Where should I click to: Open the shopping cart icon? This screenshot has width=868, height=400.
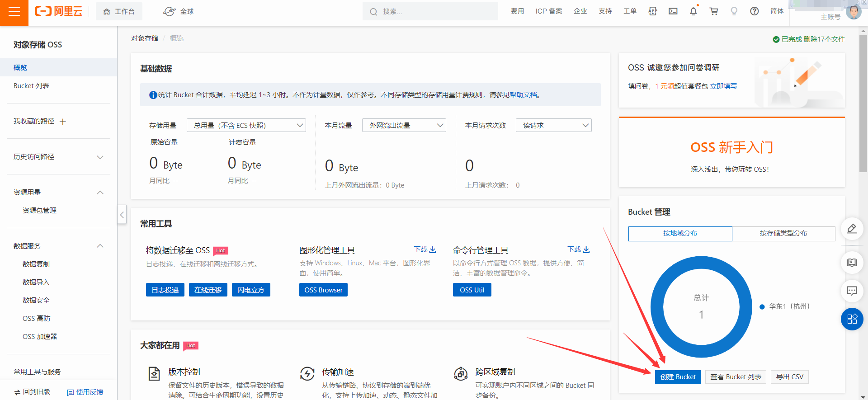pos(714,11)
